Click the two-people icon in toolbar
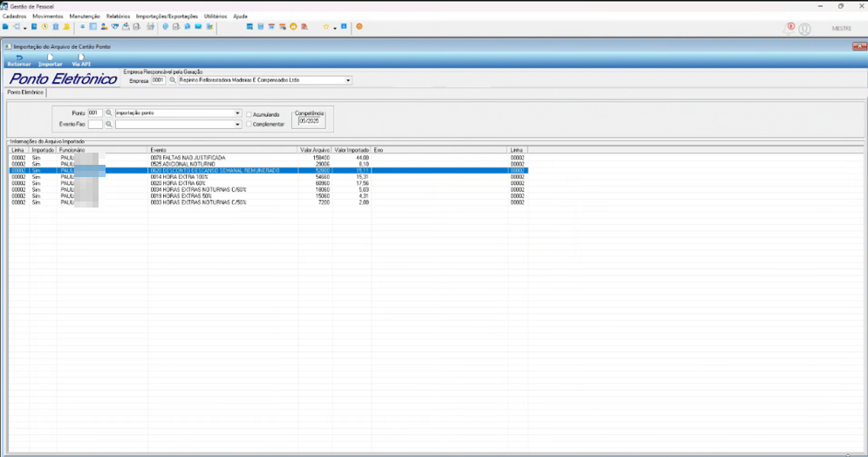868x457 pixels. click(150, 26)
